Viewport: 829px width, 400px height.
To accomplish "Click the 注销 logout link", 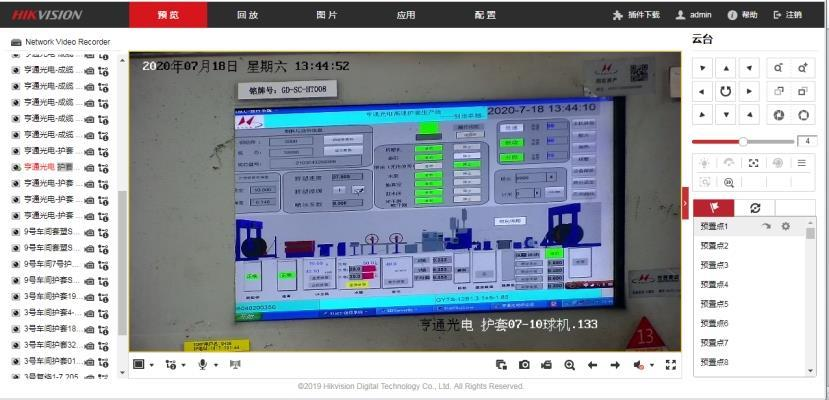I will point(788,15).
